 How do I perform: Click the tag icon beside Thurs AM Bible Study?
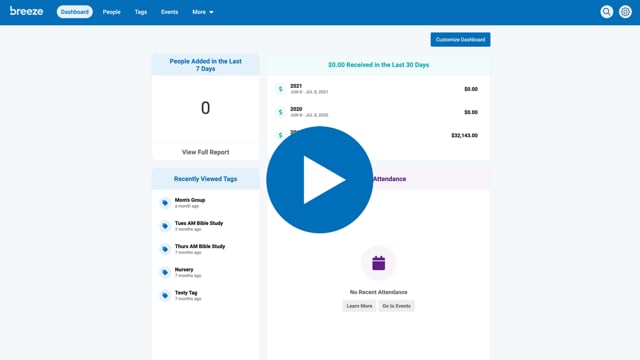click(165, 249)
